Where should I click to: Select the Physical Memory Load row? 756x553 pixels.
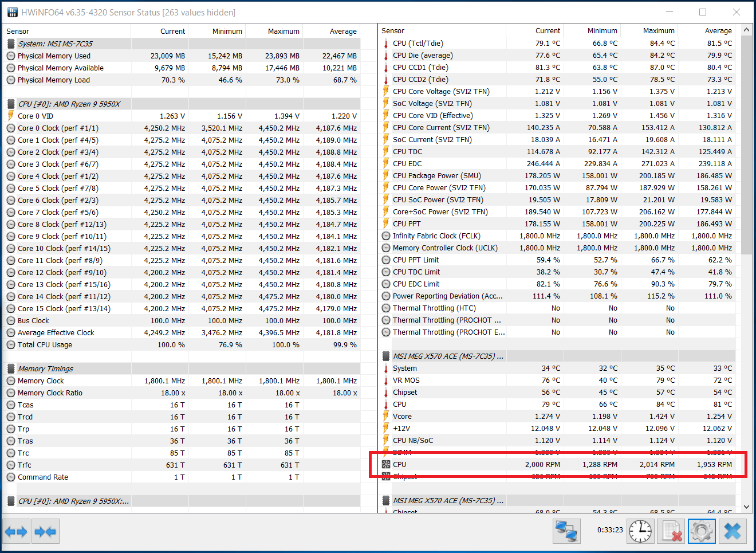tap(182, 80)
